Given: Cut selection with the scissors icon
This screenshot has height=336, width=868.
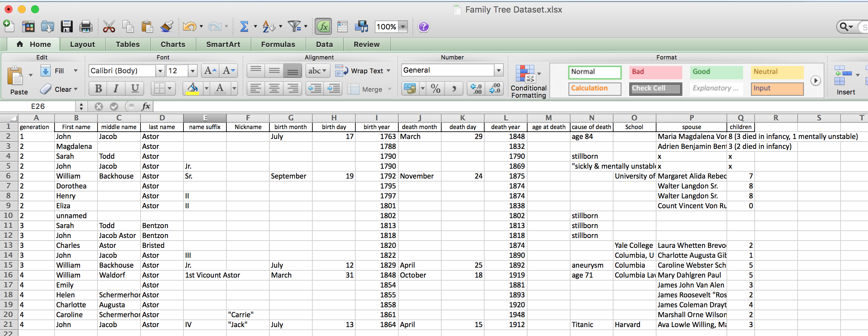Looking at the screenshot, I should [x=109, y=26].
